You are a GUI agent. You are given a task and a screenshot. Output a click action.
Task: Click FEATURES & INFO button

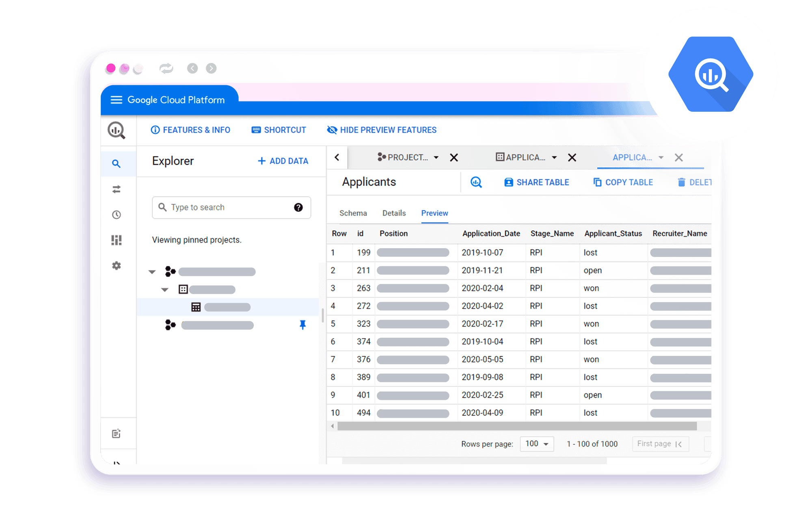pos(190,130)
